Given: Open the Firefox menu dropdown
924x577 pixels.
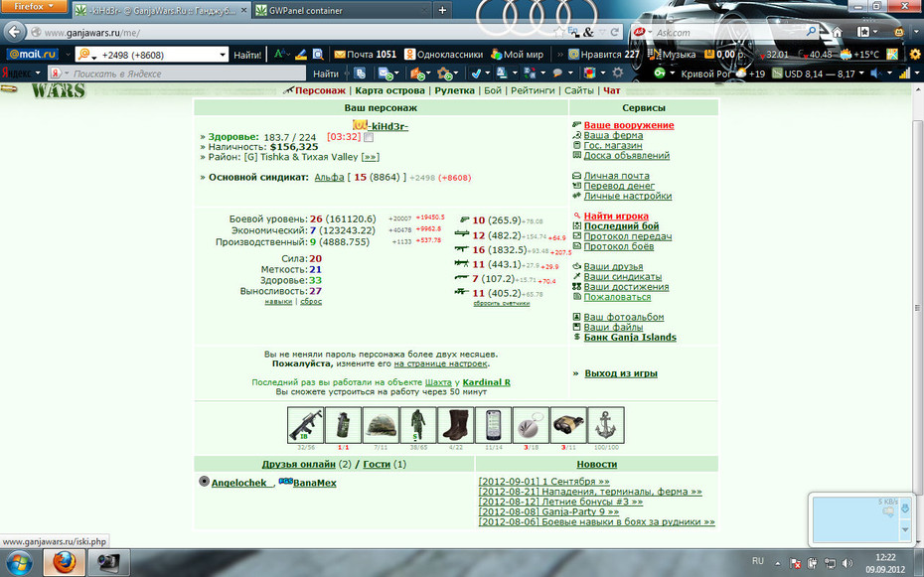Looking at the screenshot, I should coord(34,7).
